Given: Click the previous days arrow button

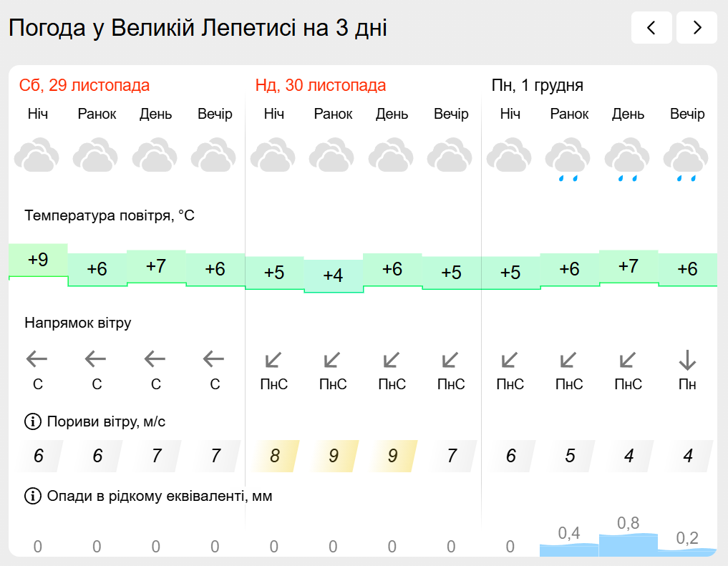Looking at the screenshot, I should [x=651, y=28].
